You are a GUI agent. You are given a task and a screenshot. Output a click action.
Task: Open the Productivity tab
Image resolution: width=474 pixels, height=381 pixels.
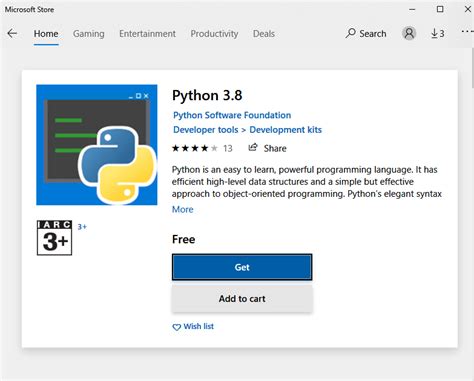[x=214, y=34]
